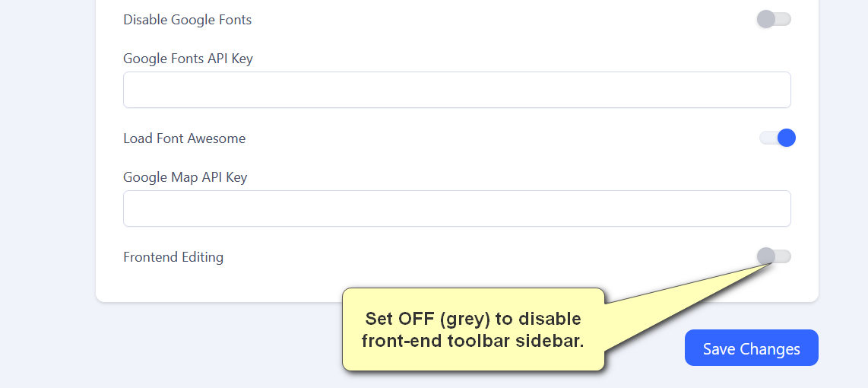Screen dimensions: 868x388
Task: Focus the Google Fonts API Key field
Action: [457, 90]
